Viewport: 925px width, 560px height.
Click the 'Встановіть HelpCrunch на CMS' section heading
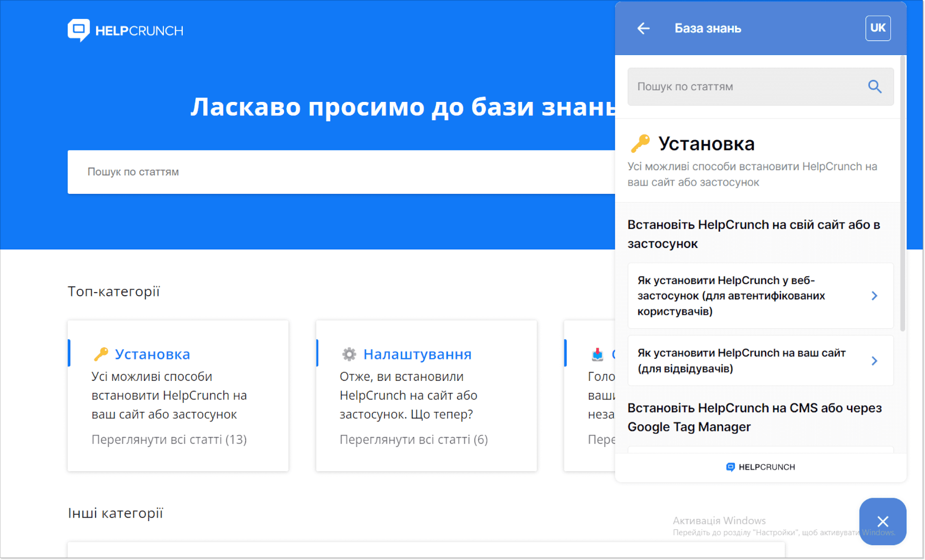pos(754,417)
